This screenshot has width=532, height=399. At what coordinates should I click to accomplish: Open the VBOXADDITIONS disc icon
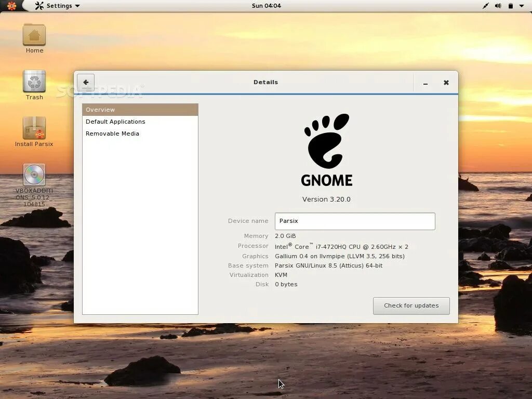pyautogui.click(x=34, y=185)
